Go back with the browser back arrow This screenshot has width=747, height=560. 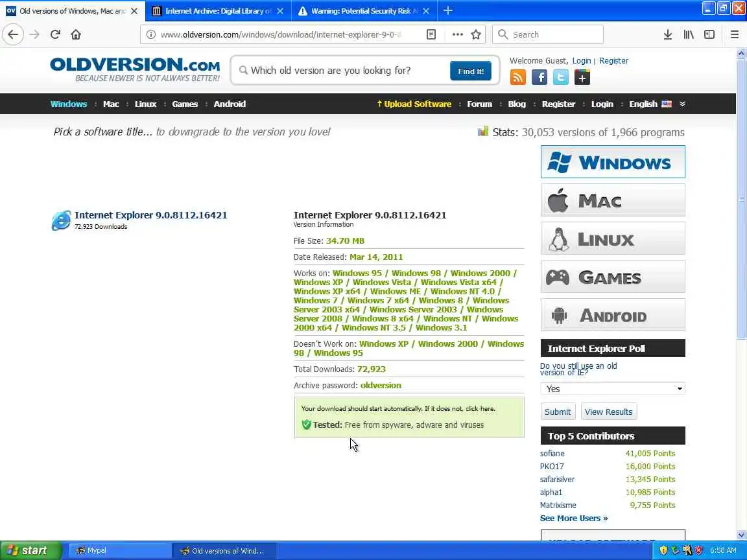tap(13, 34)
